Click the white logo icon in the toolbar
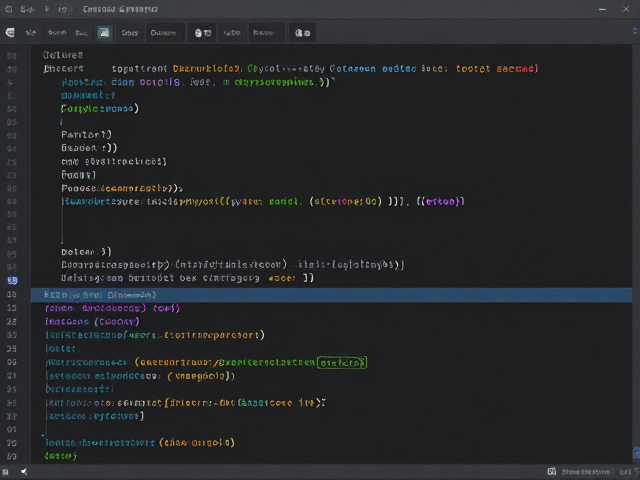The image size is (640, 480). (10, 33)
